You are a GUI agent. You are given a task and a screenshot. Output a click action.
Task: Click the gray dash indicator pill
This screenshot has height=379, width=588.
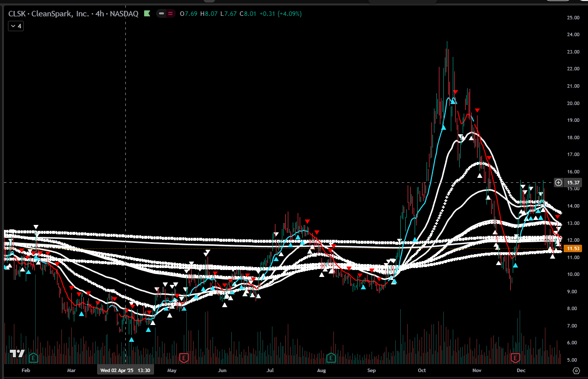[161, 13]
